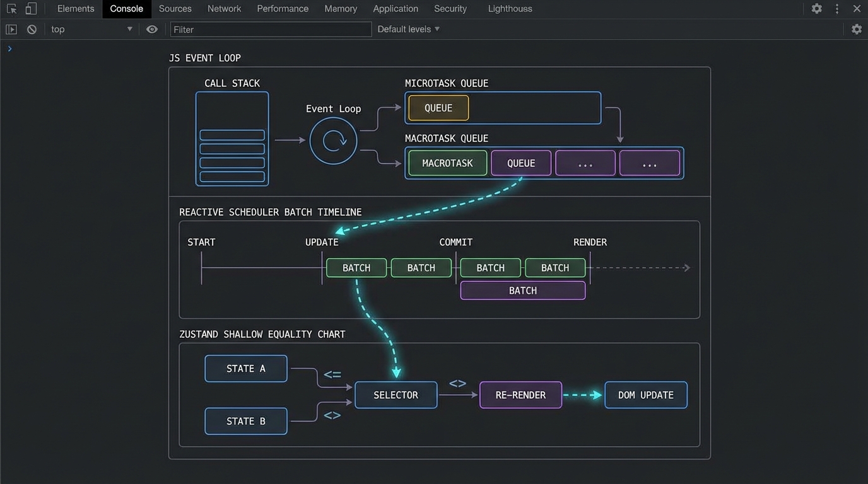Click the SELECTOR box in the chart

click(396, 395)
